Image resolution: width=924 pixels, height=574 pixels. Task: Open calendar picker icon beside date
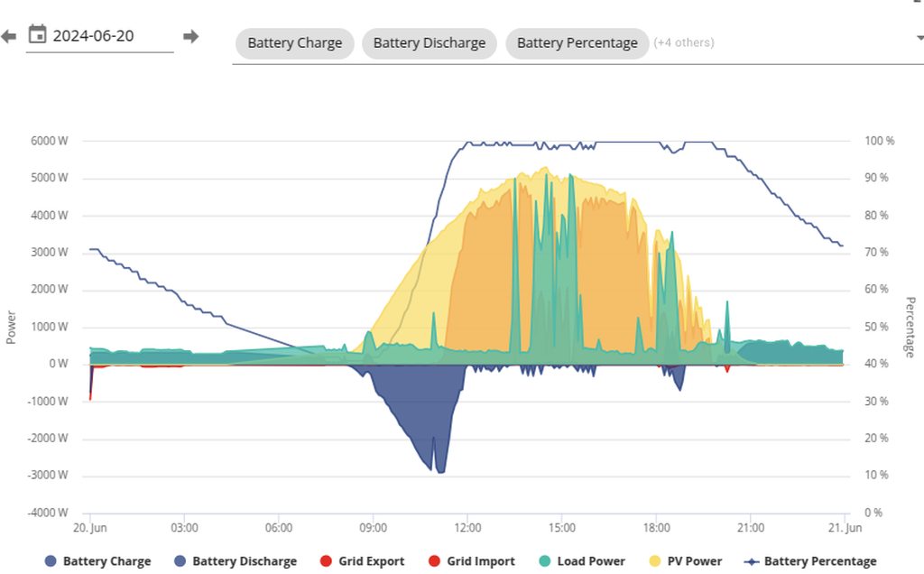pos(37,35)
